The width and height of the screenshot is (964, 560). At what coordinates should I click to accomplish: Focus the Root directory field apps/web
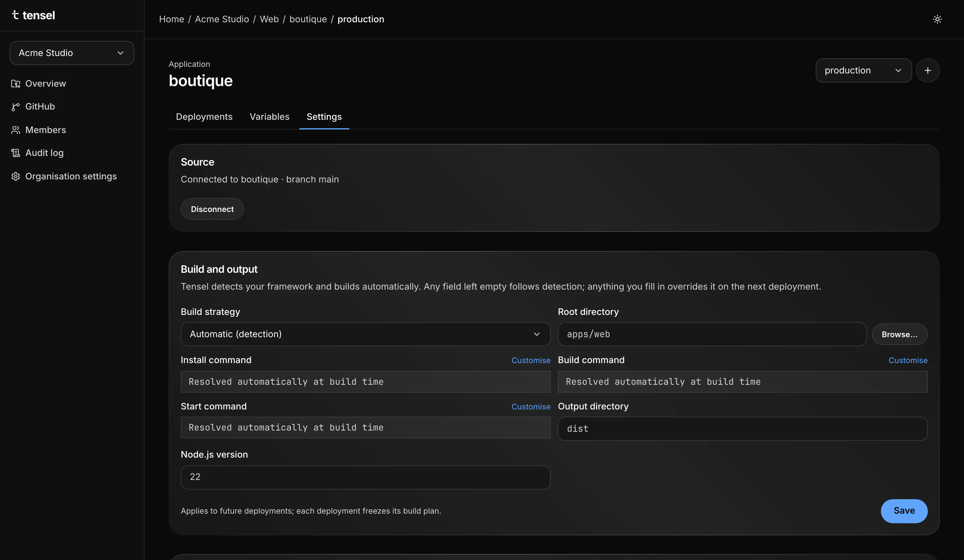[712, 334]
